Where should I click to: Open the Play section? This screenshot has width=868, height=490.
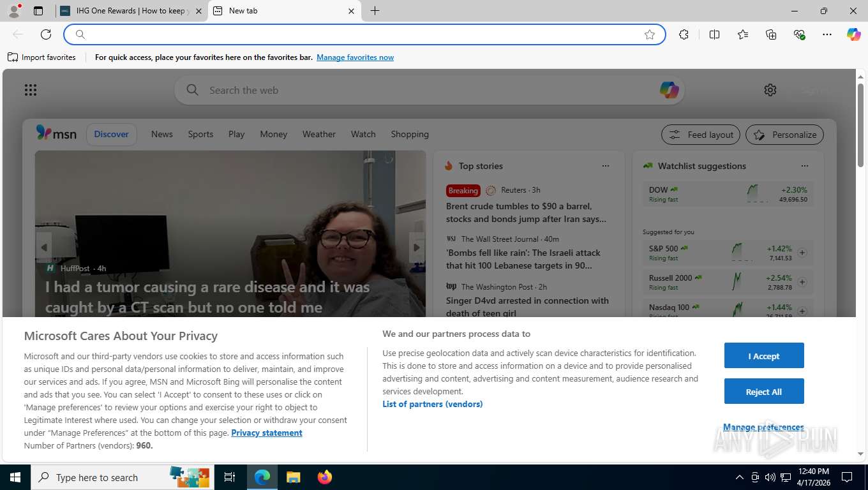pos(237,134)
